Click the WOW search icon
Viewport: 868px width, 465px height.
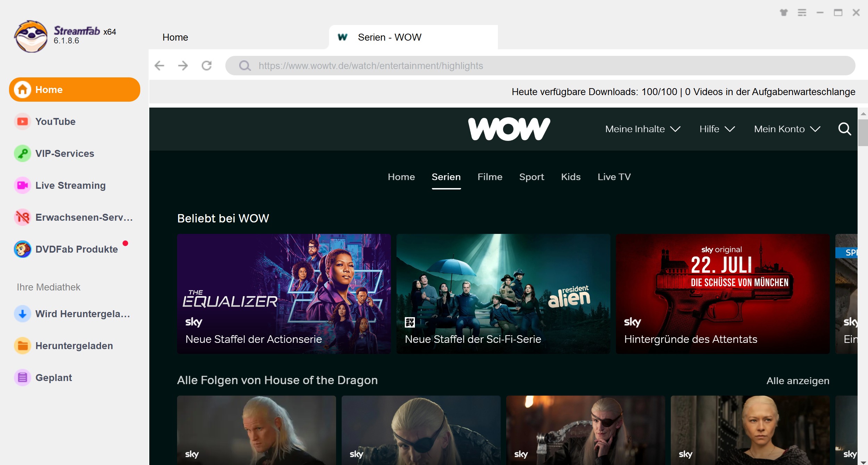[844, 129]
